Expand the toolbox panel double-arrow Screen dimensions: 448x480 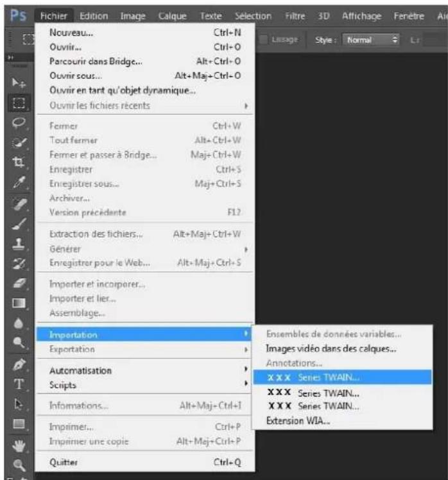coord(11,57)
